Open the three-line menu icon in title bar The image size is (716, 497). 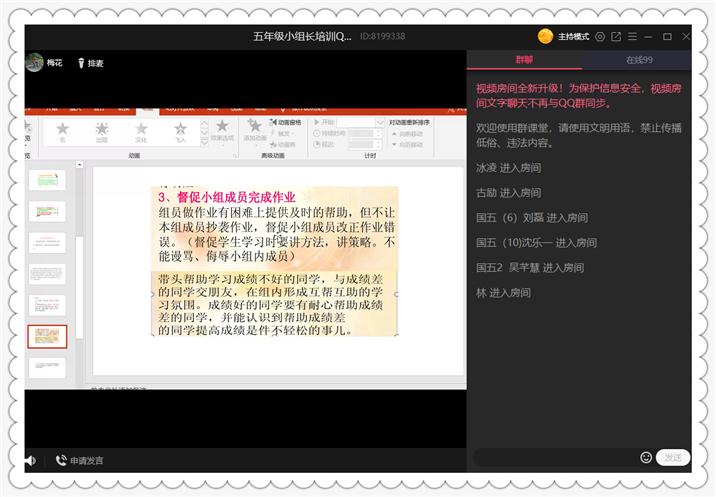coord(632,36)
